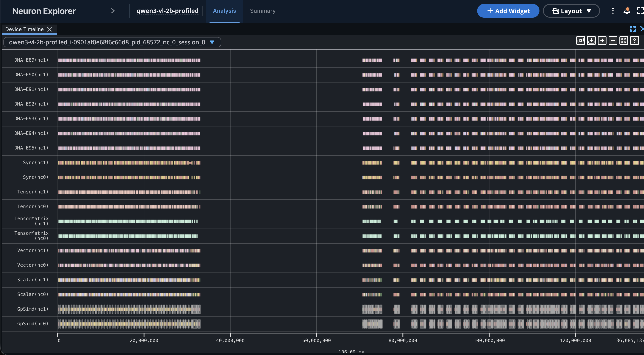Select the Analysis tab
This screenshot has height=355, width=644.
pyautogui.click(x=224, y=11)
